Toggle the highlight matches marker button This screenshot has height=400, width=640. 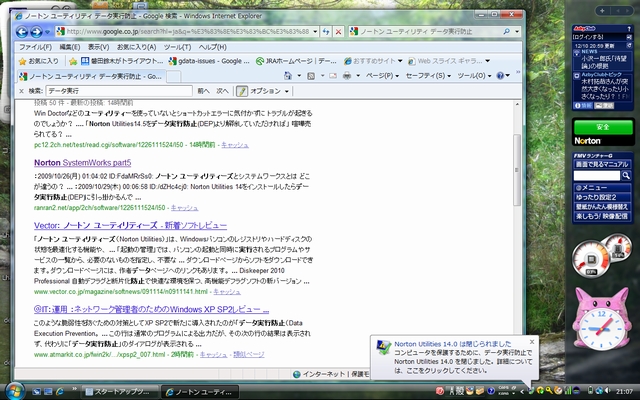242,91
